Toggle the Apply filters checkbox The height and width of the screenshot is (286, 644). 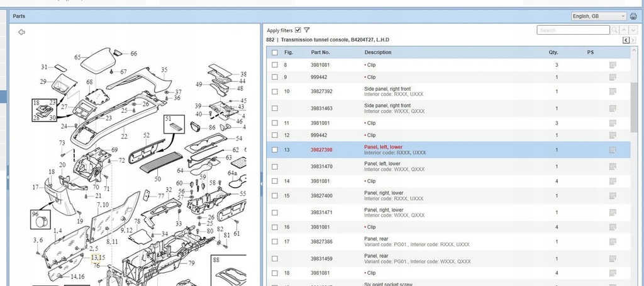point(297,30)
